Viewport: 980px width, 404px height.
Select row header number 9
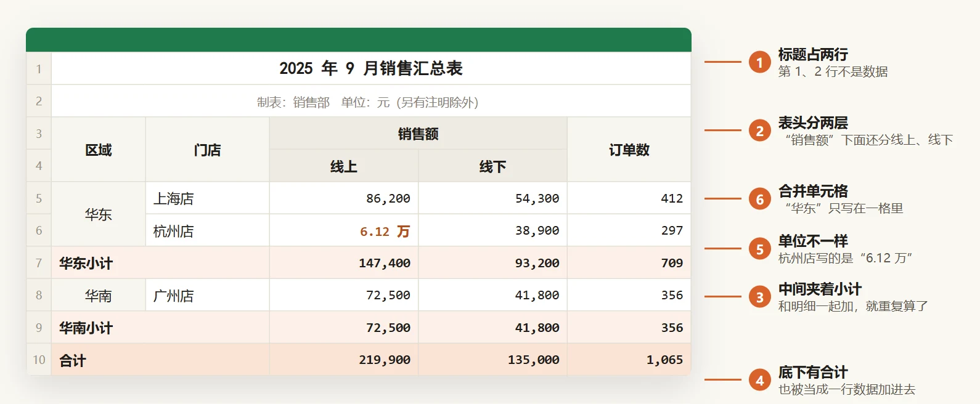(39, 328)
